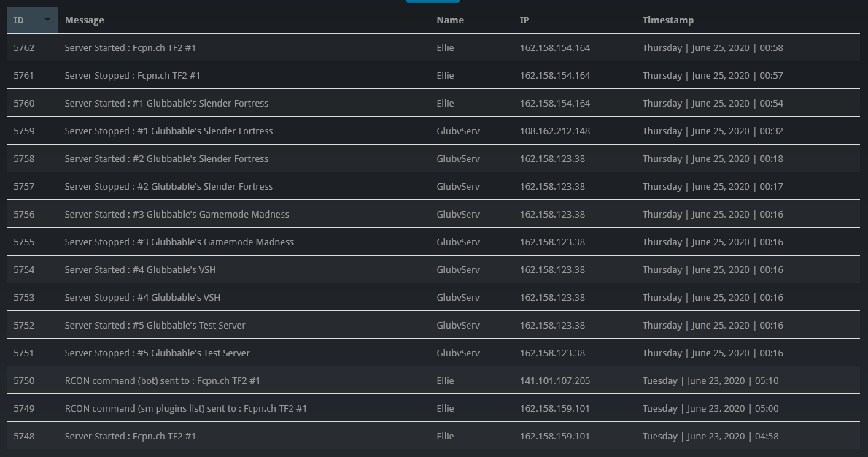Select log ID 5754
Image resolution: width=868 pixels, height=457 pixels.
tap(24, 269)
